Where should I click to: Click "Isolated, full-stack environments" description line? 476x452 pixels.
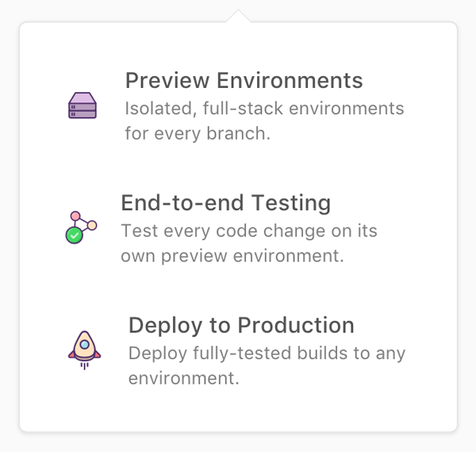coord(264,108)
